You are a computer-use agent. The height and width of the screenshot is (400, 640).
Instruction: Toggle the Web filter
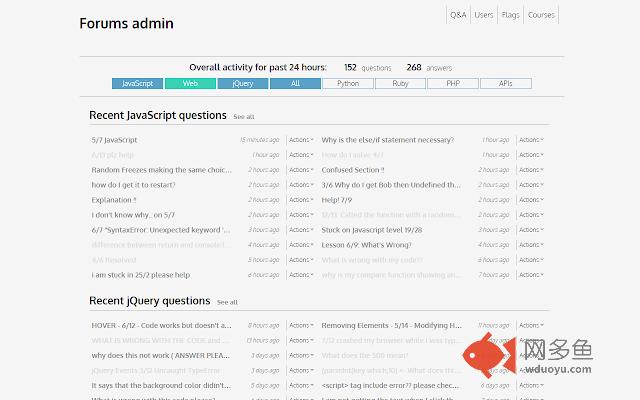[x=190, y=83]
